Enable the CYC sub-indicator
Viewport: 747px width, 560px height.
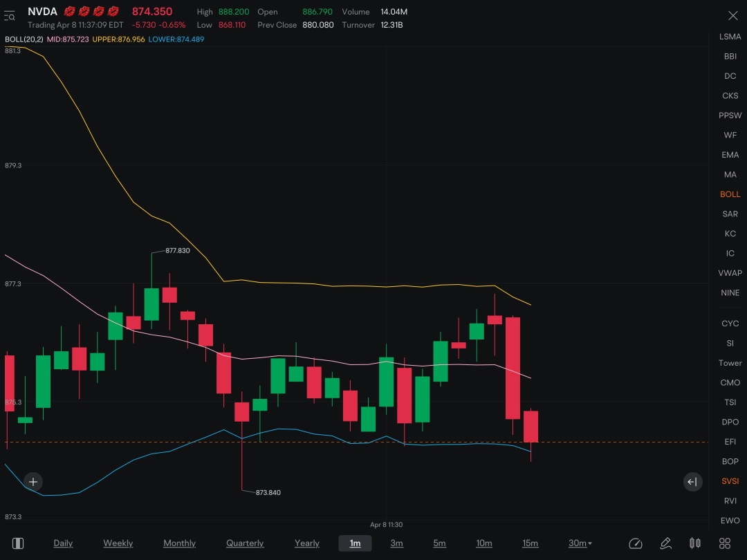pyautogui.click(x=730, y=324)
